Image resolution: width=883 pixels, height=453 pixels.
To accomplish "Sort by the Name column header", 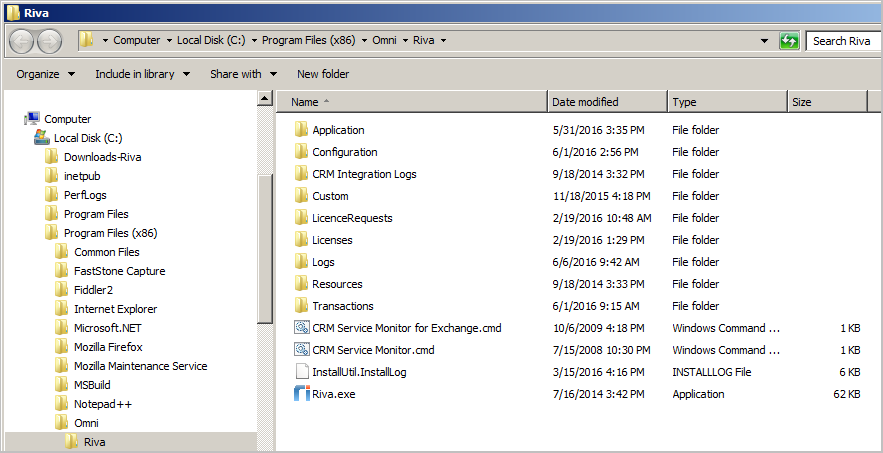I will (412, 102).
